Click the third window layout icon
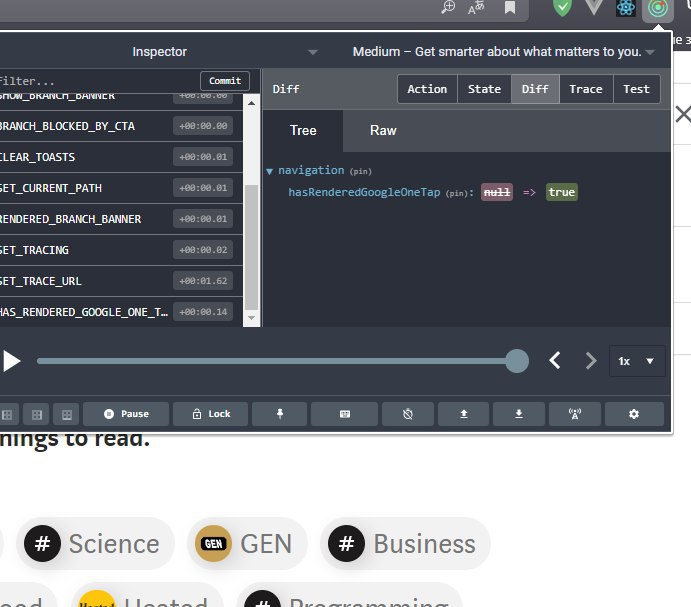 pos(67,414)
